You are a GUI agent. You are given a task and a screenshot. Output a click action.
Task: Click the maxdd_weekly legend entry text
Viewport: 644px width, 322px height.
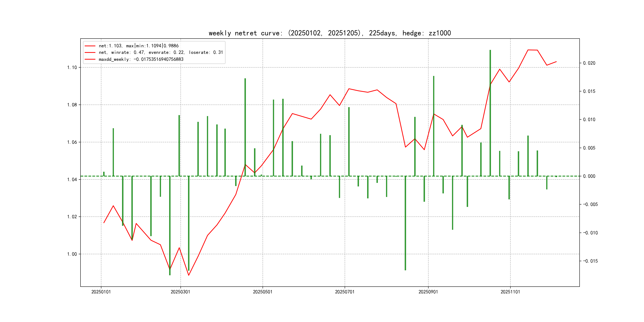(141, 59)
